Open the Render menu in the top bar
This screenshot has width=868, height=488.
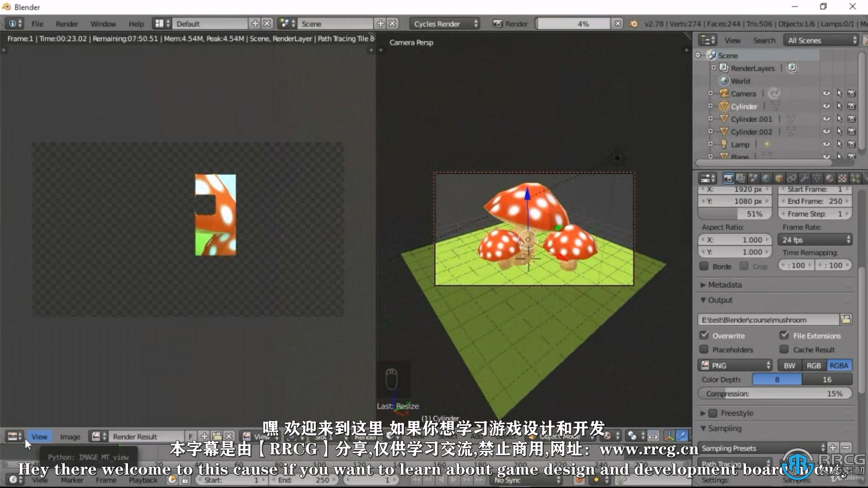[x=67, y=24]
